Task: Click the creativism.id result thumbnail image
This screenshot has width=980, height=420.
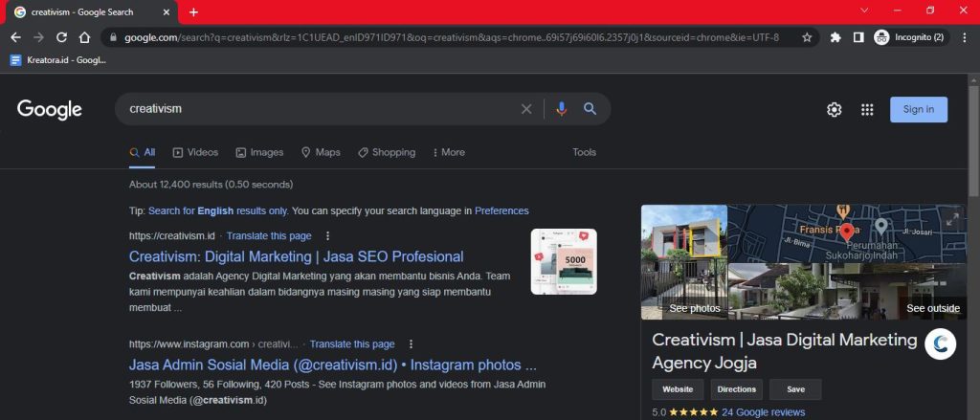Action: click(564, 261)
